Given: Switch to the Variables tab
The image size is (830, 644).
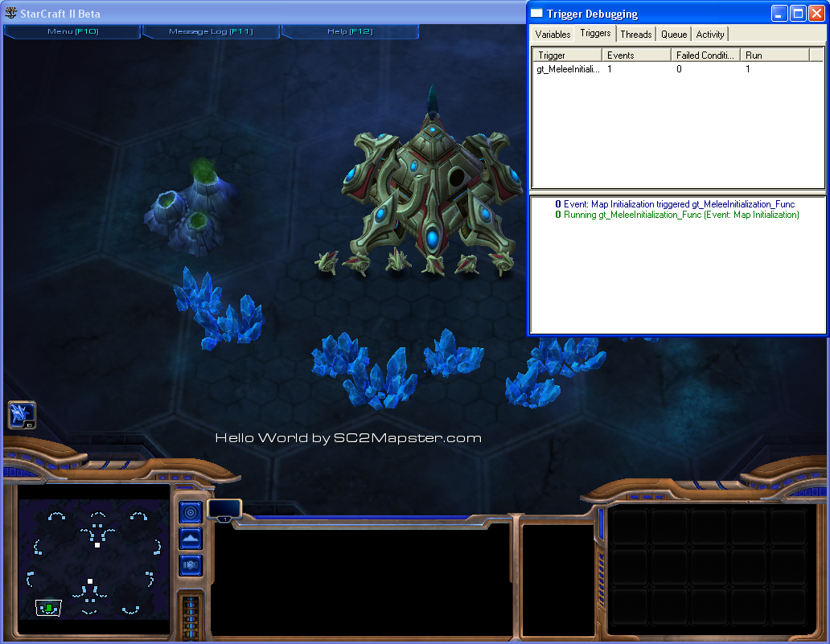Looking at the screenshot, I should [553, 35].
